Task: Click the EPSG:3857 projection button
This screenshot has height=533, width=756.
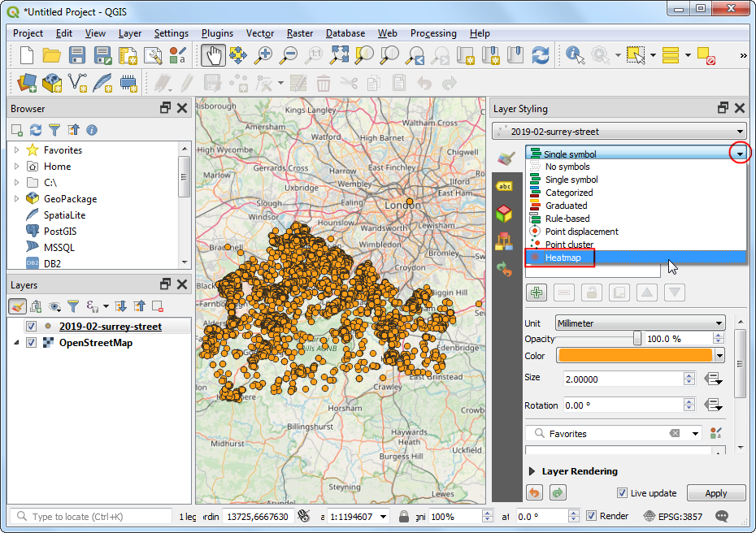Action: tap(674, 516)
